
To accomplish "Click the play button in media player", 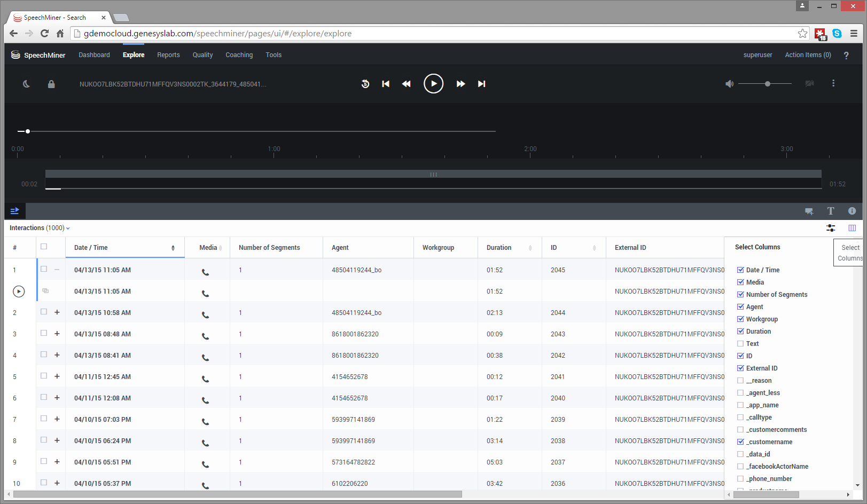I will [433, 84].
